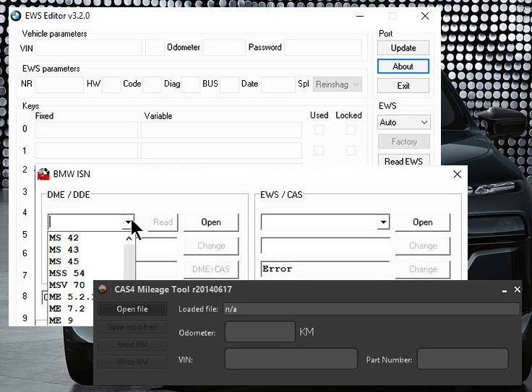Close the EWS Editor window
This screenshot has width=532, height=392.
tap(425, 16)
